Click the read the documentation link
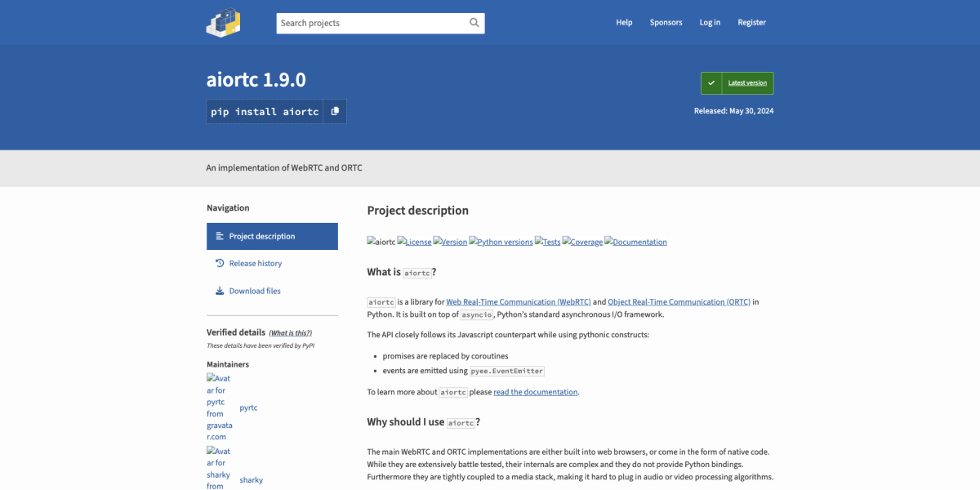The width and height of the screenshot is (980, 490). tap(535, 392)
